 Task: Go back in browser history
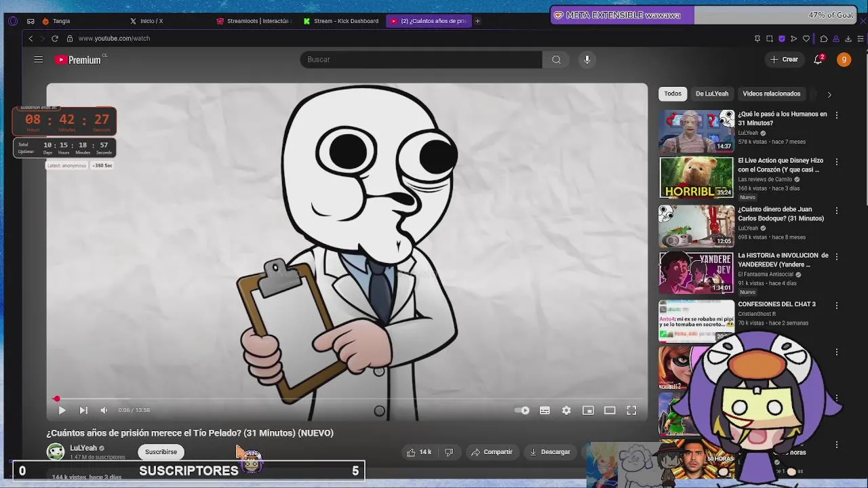tap(31, 39)
